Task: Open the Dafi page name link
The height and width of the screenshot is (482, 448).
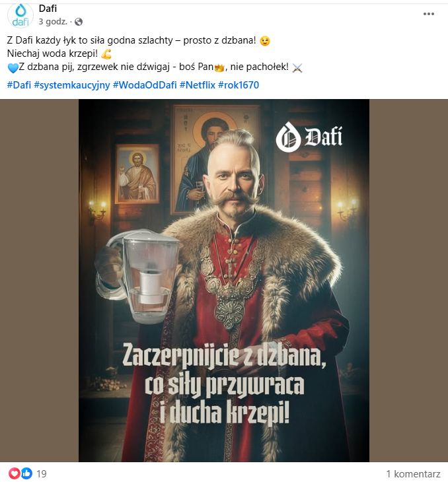Action: pos(48,9)
